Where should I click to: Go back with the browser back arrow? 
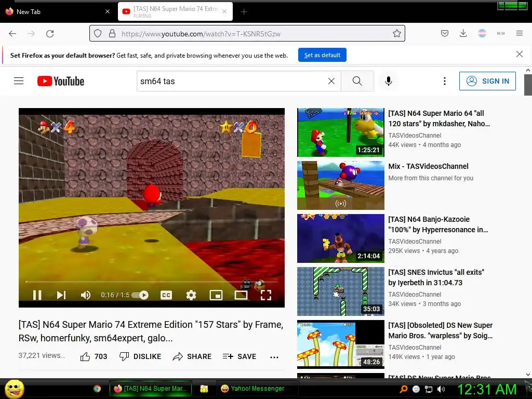pyautogui.click(x=12, y=34)
